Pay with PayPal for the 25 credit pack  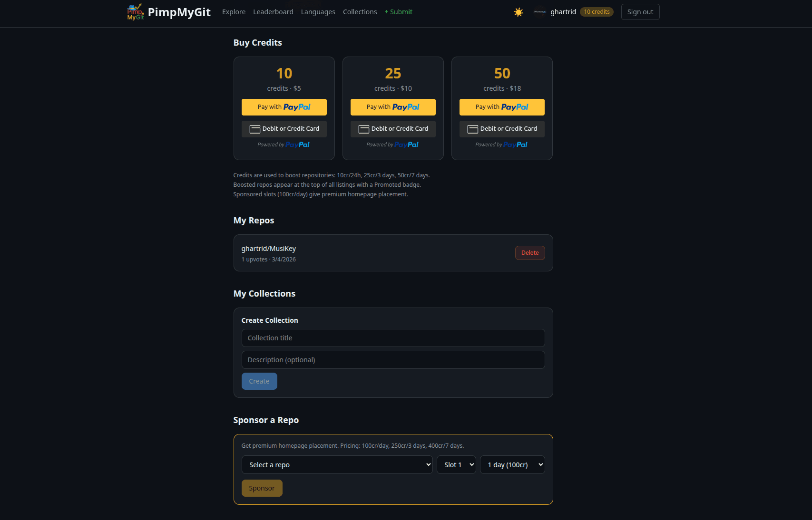[x=392, y=107]
